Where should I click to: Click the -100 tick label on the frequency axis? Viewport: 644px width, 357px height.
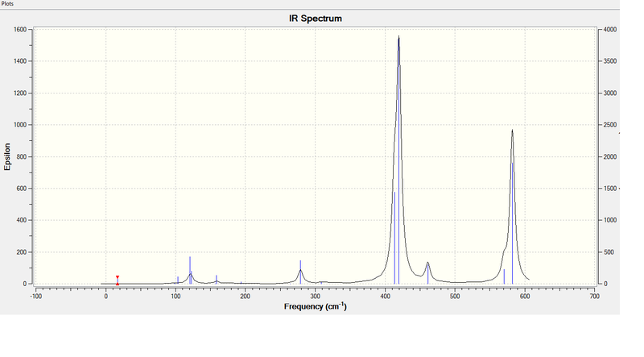(x=36, y=296)
